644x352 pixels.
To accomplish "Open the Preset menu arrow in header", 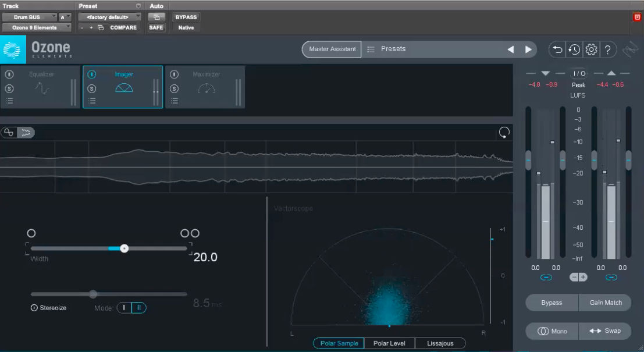I will click(138, 6).
